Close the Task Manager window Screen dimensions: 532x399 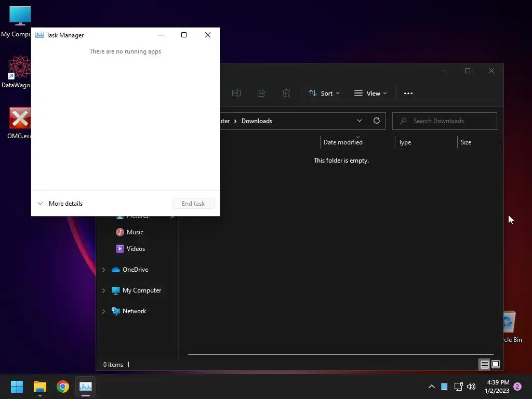[208, 35]
